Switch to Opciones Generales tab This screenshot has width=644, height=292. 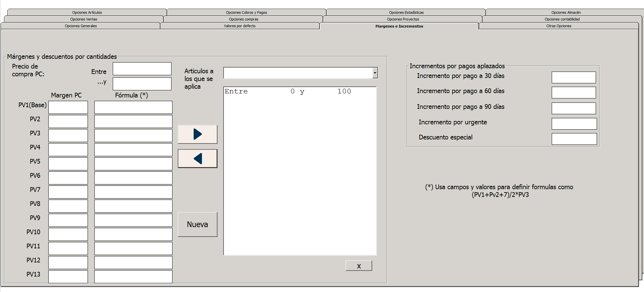point(81,26)
